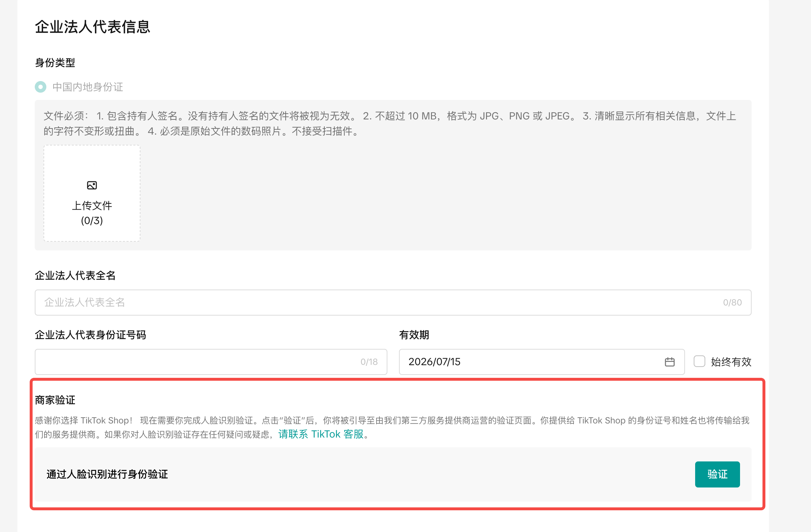Tick the 始终有效 checkbox
This screenshot has height=532, width=811.
699,362
